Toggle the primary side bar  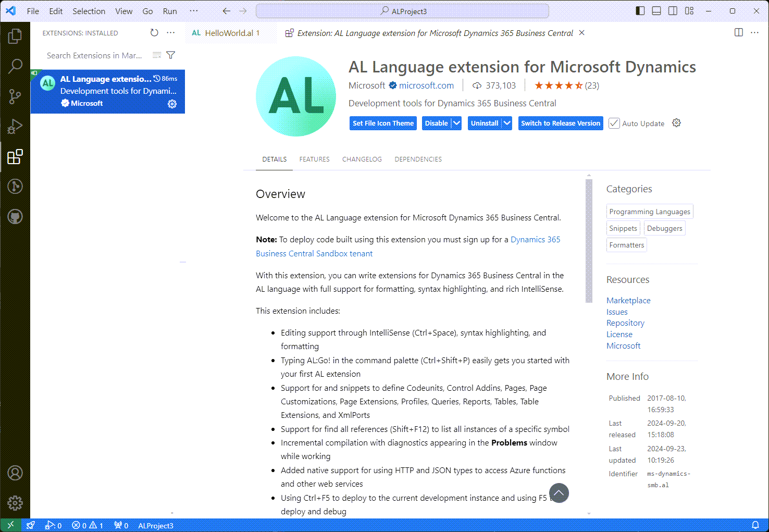click(x=640, y=11)
